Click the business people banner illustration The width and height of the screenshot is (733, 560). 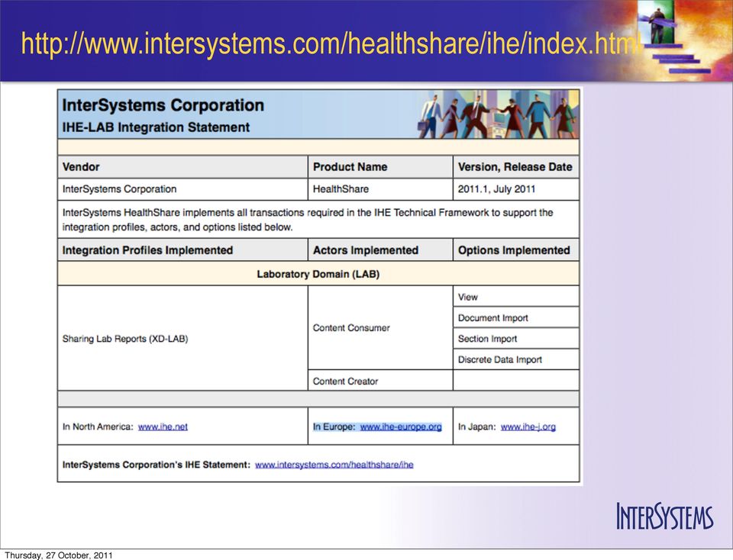pyautogui.click(x=499, y=114)
